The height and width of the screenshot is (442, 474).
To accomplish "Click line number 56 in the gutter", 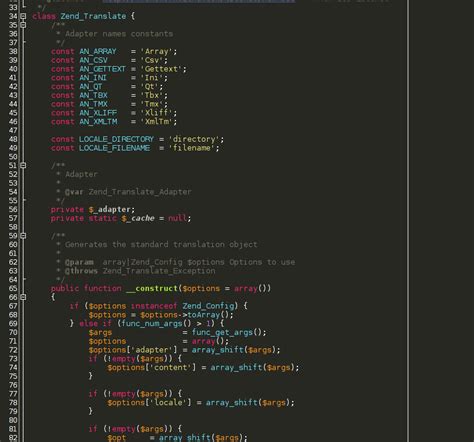I will (13, 209).
